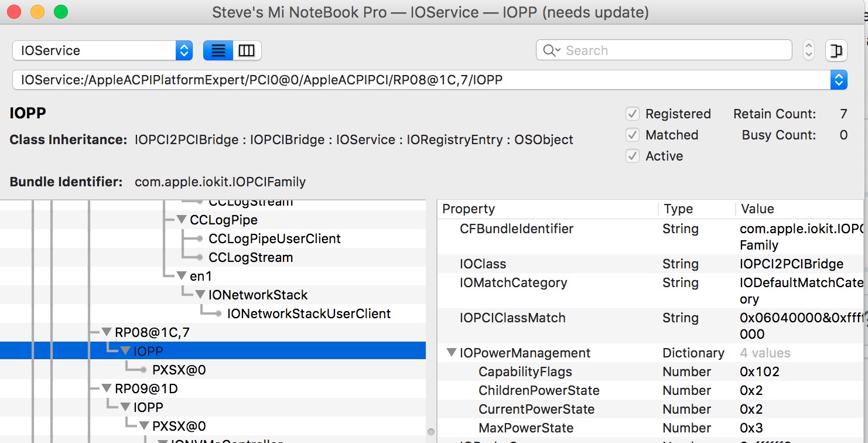
Task: Zoom the window with the green button
Action: [x=61, y=12]
